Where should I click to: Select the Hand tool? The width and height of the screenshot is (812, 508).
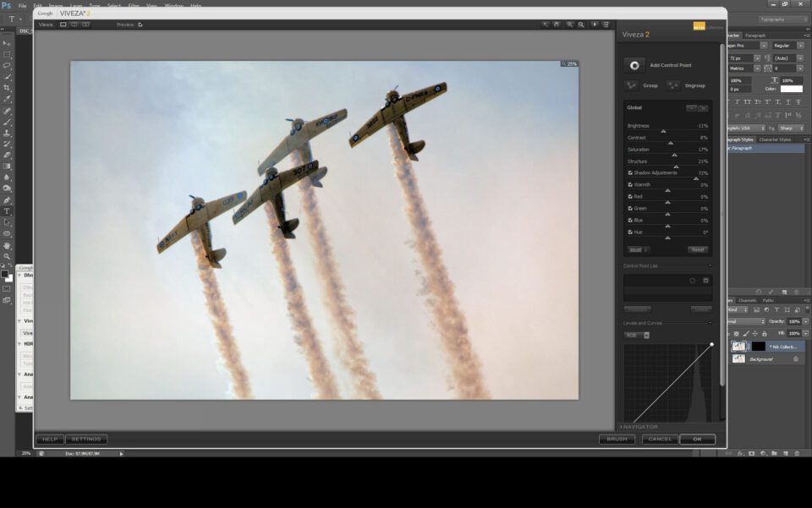[x=7, y=246]
